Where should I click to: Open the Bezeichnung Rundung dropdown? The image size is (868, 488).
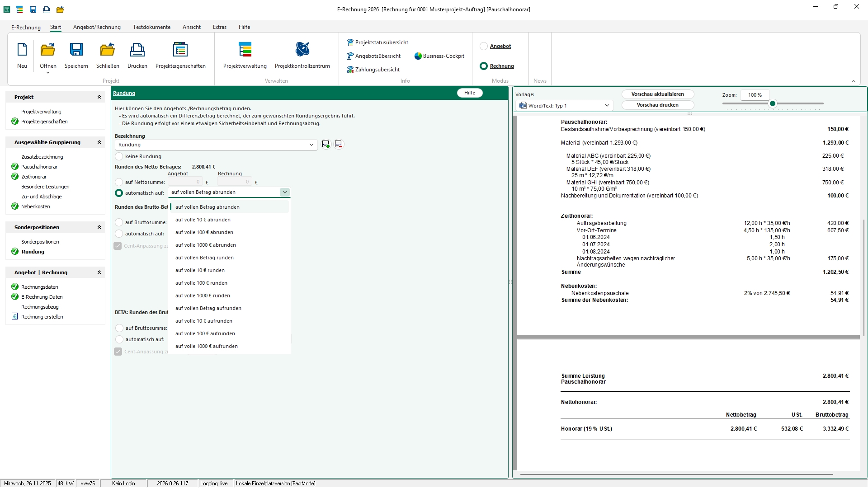(x=311, y=145)
